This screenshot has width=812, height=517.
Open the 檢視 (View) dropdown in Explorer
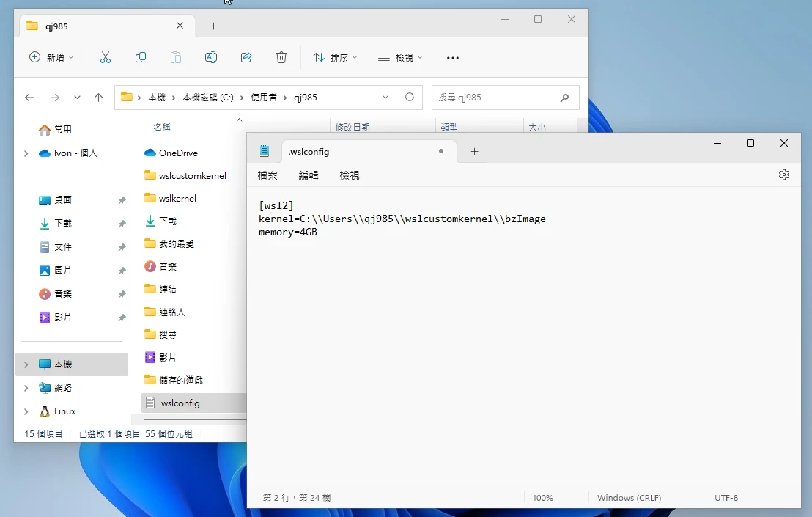click(400, 57)
